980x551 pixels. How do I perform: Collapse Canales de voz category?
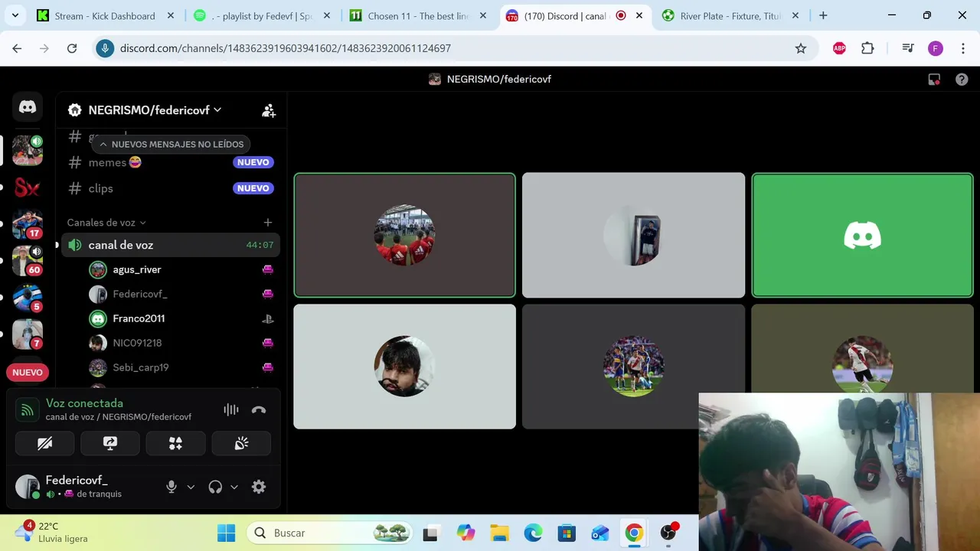(106, 223)
